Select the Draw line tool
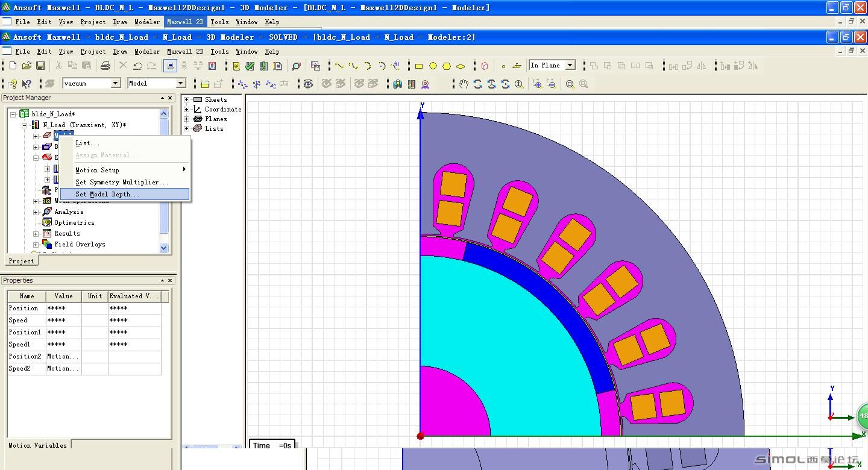Image resolution: width=868 pixels, height=470 pixels. (x=339, y=66)
